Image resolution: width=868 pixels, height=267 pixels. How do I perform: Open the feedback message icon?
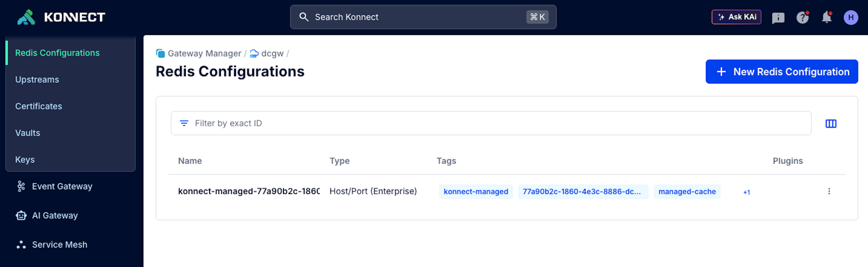[778, 18]
